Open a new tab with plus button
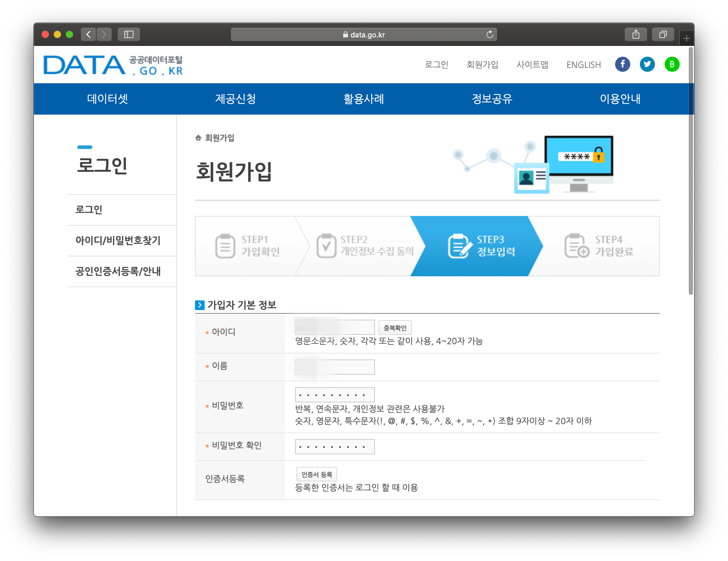The height and width of the screenshot is (561, 728). [x=686, y=39]
